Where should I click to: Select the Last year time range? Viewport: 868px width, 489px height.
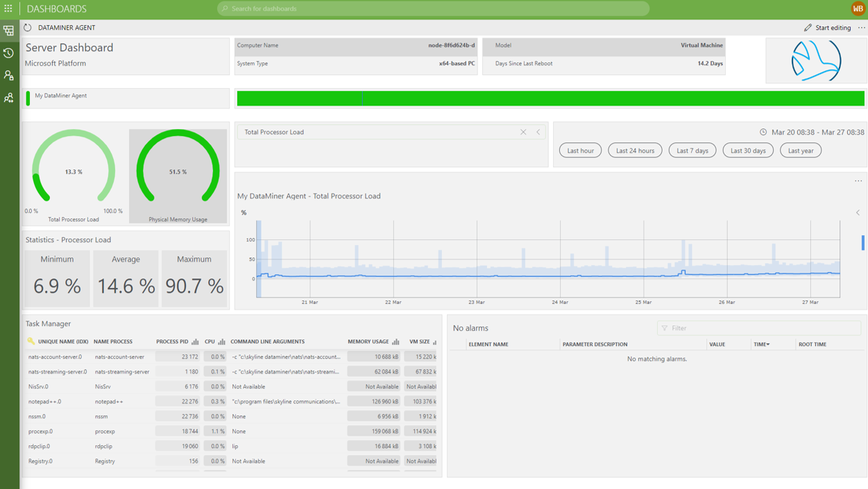click(801, 151)
